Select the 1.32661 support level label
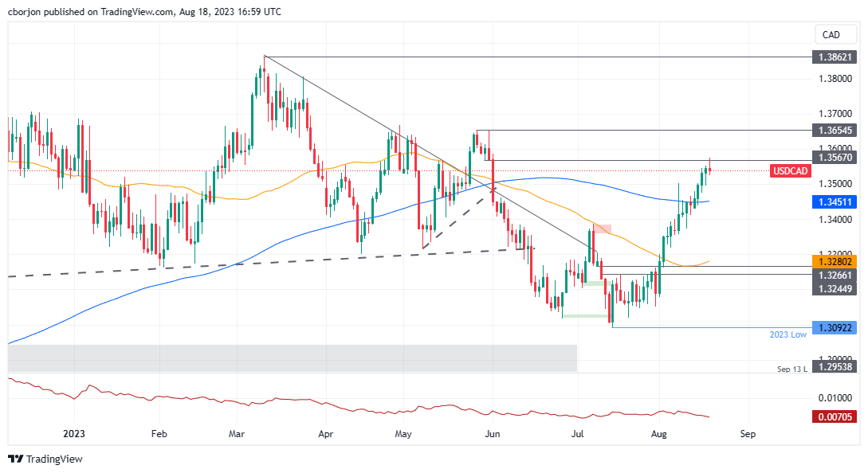 pos(835,275)
